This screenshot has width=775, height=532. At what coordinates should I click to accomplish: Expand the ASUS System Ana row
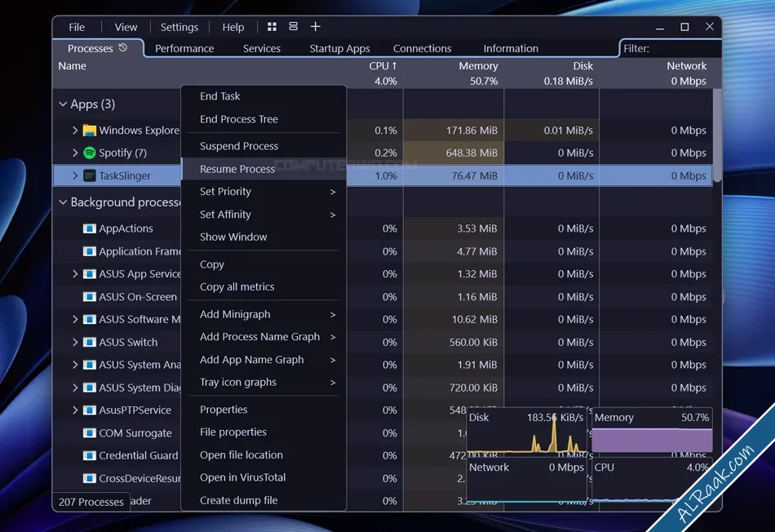coord(75,365)
